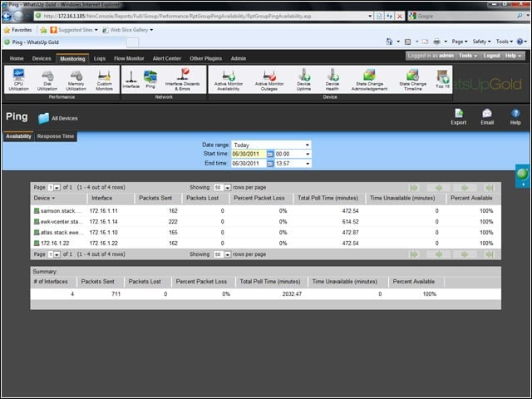
Task: Open State Change Timeline report
Action: (x=412, y=80)
